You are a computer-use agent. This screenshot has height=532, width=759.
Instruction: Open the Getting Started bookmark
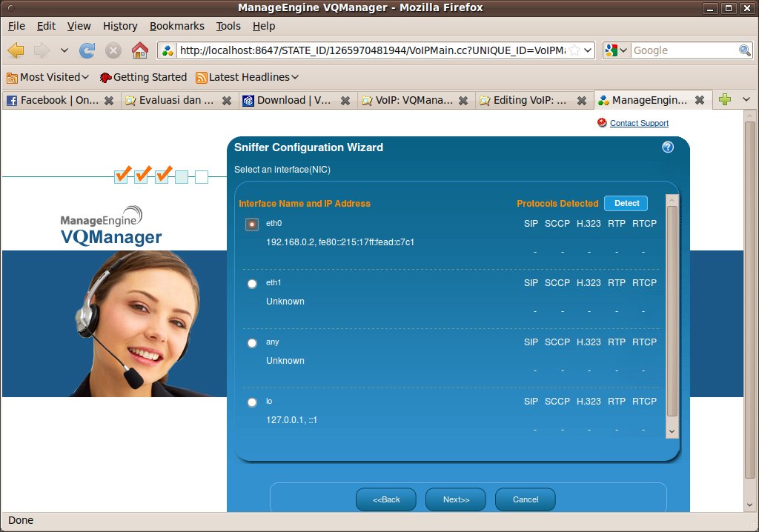(x=143, y=77)
